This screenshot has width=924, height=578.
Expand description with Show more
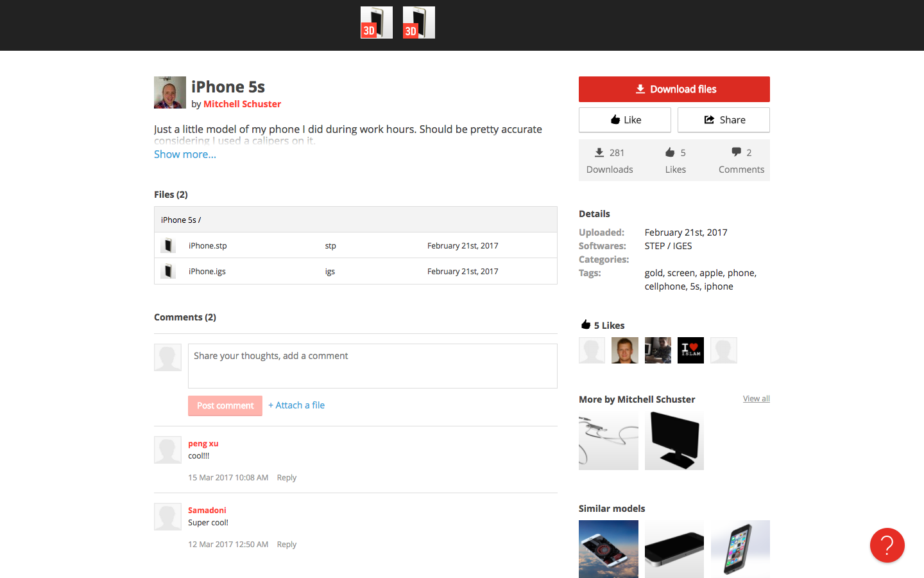point(185,154)
